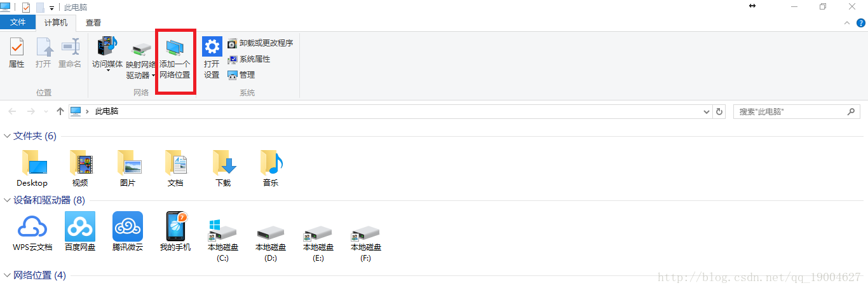Click the 系统属性 button

248,59
